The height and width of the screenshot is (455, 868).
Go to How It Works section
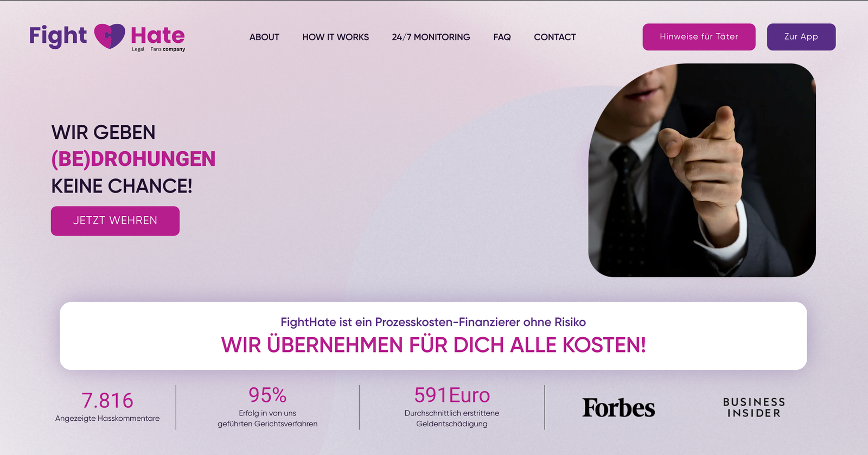(335, 37)
